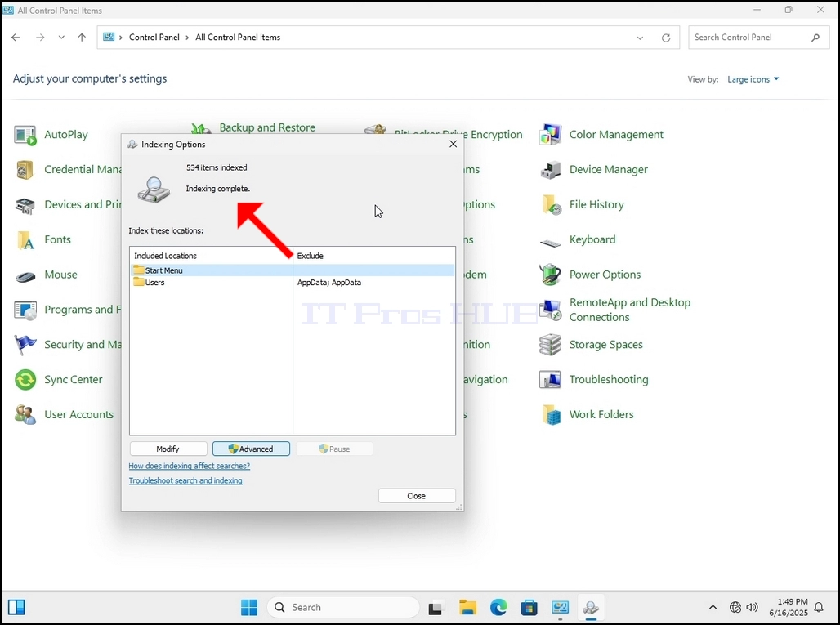Expand the chevron after Control Panel breadcrumb

[x=187, y=38]
